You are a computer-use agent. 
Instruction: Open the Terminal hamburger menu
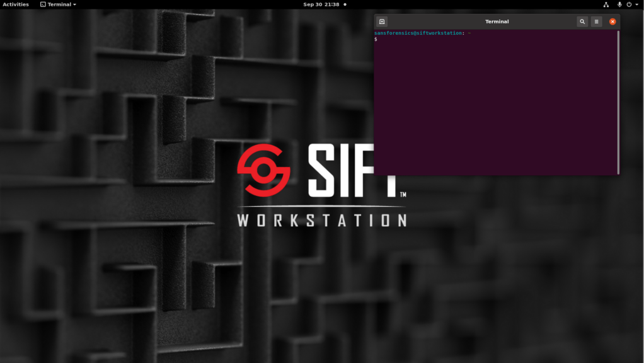tap(596, 21)
